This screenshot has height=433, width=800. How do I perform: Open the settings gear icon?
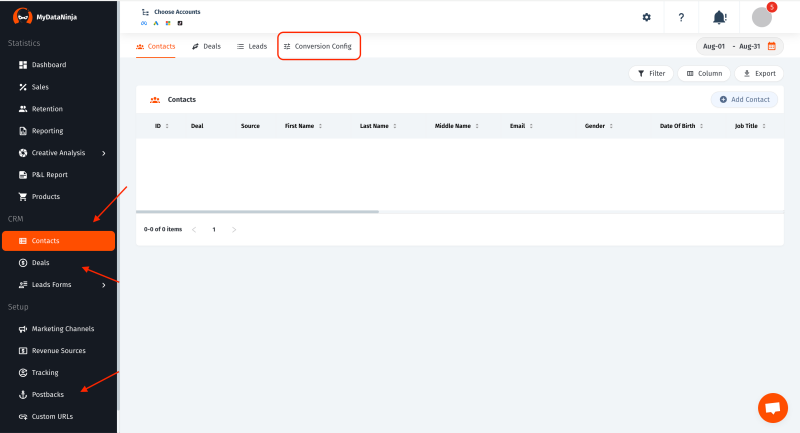tap(646, 17)
